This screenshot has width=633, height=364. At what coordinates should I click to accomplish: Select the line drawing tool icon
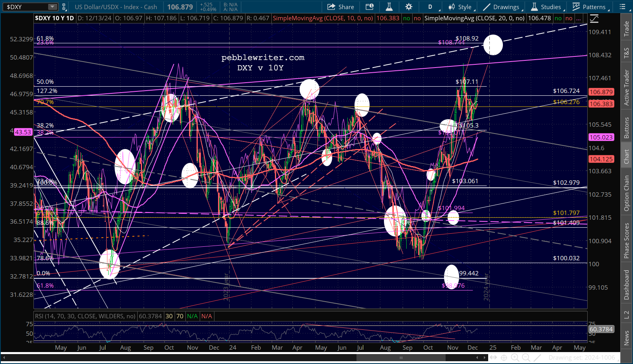click(537, 357)
